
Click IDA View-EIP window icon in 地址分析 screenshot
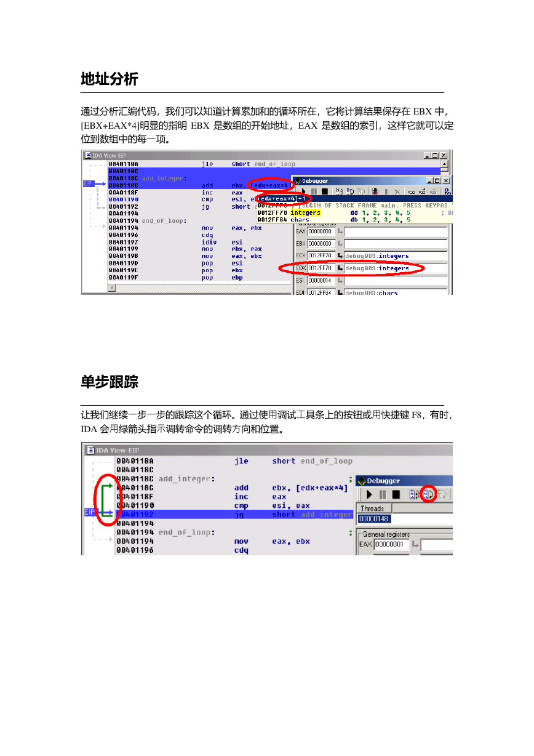tap(88, 156)
